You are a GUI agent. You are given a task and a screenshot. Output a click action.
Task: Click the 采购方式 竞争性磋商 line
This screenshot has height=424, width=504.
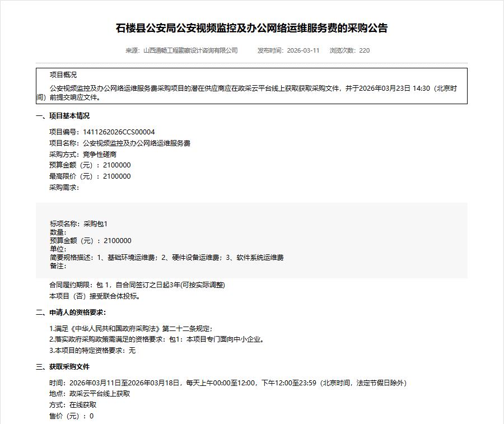83,154
